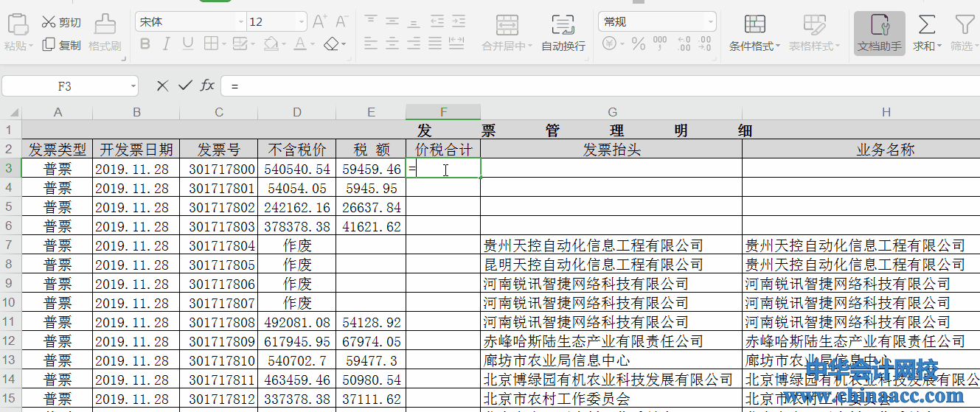Click header cell 发票抬头
The width and height of the screenshot is (980, 412).
coord(611,150)
